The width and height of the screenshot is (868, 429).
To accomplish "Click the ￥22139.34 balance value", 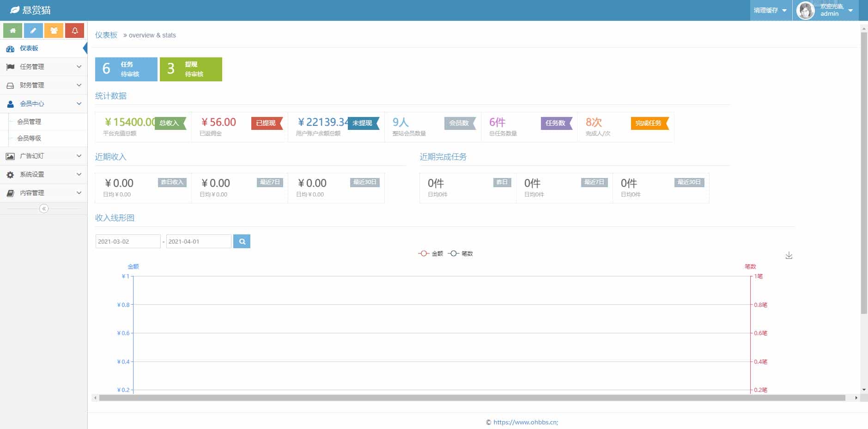I will click(x=323, y=122).
